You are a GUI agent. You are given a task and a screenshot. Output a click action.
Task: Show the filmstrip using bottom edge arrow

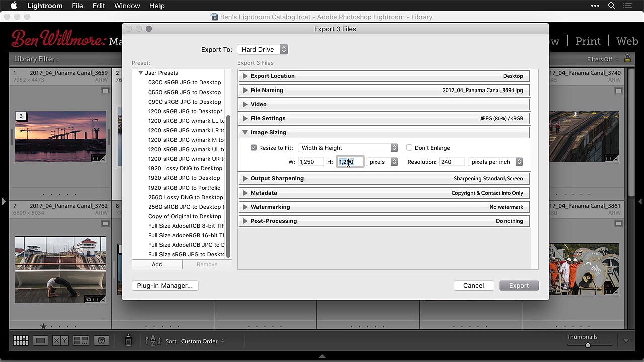(x=322, y=356)
